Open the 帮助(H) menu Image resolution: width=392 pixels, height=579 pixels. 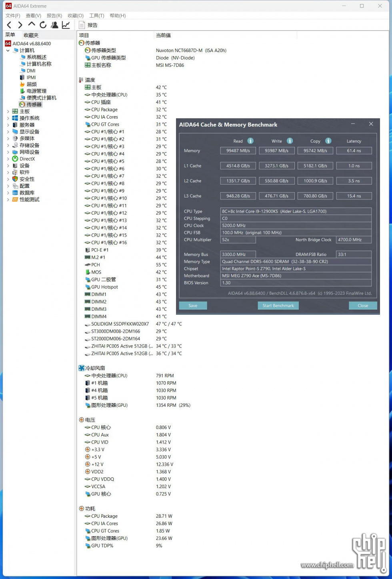tap(118, 16)
